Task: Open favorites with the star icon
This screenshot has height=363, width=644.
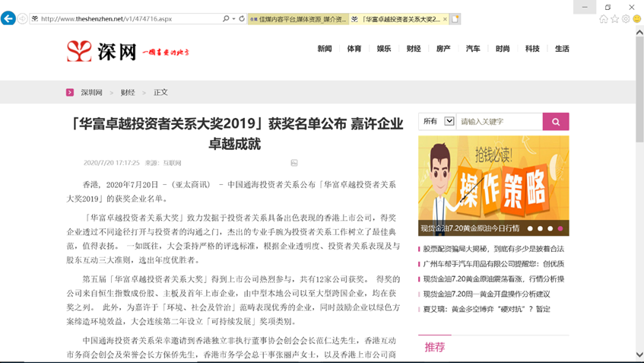Action: [x=614, y=19]
